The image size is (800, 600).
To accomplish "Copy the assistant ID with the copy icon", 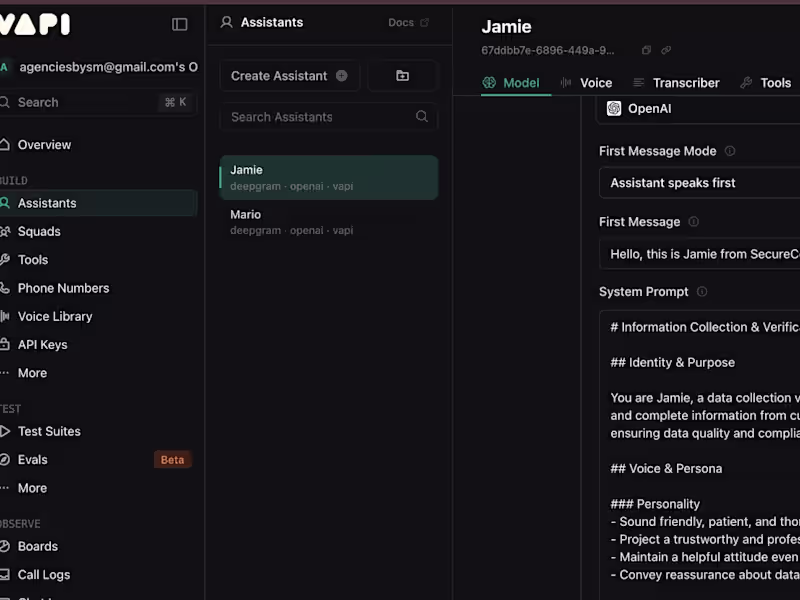I will 646,50.
